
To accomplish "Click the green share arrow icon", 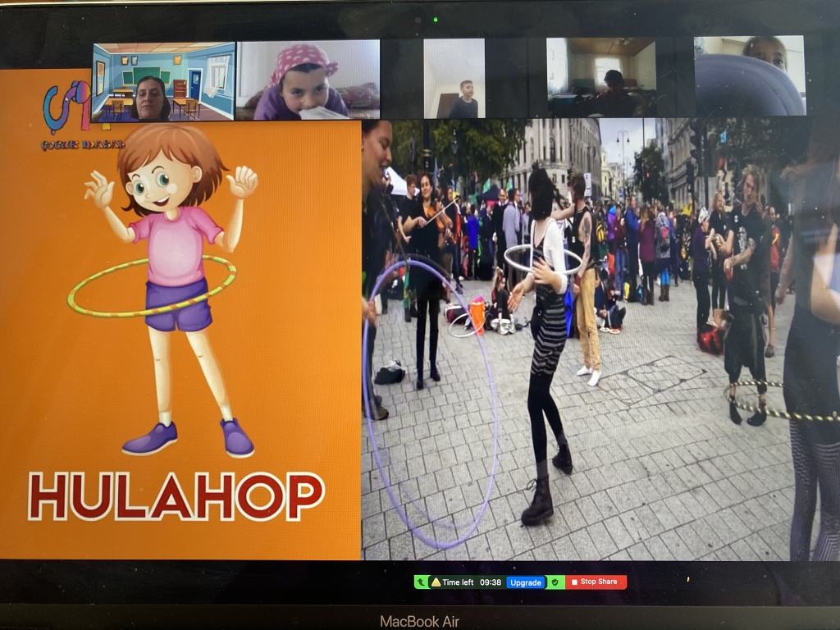I will tap(422, 582).
